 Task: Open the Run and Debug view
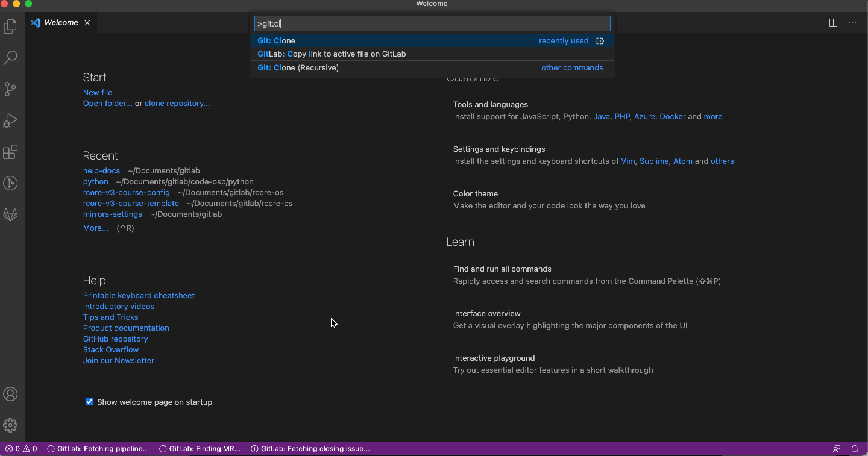click(10, 120)
